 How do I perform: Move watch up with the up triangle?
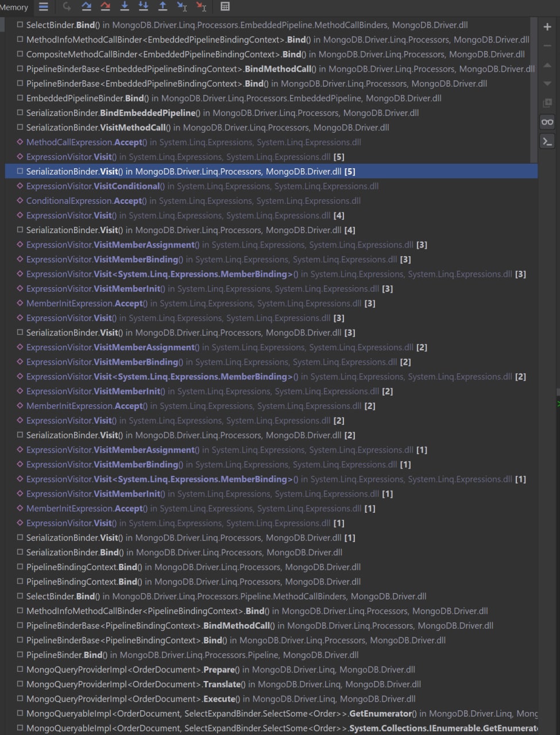[547, 65]
